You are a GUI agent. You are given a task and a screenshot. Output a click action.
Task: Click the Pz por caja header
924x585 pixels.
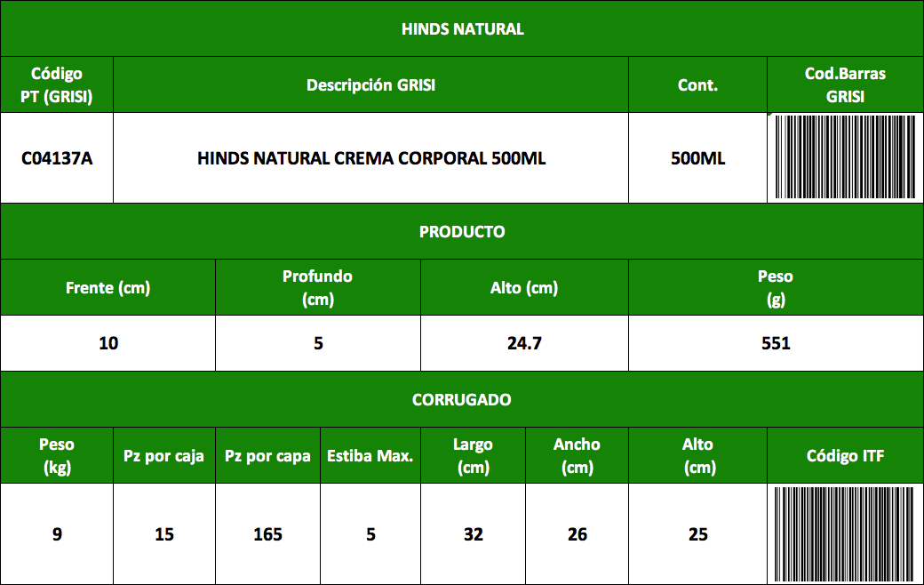point(163,455)
